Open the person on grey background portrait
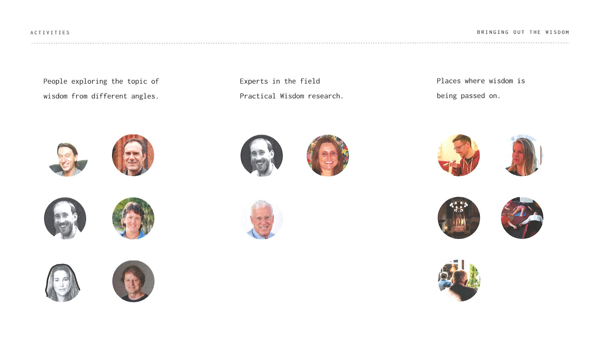Screen dimensions: 601x364 coord(133,281)
